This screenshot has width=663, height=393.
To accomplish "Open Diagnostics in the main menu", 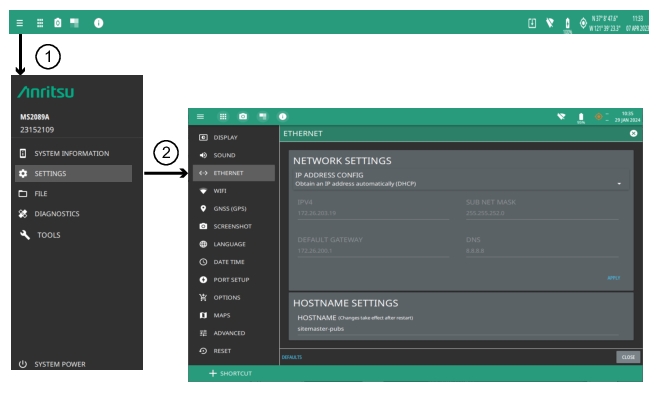I will [x=73, y=214].
